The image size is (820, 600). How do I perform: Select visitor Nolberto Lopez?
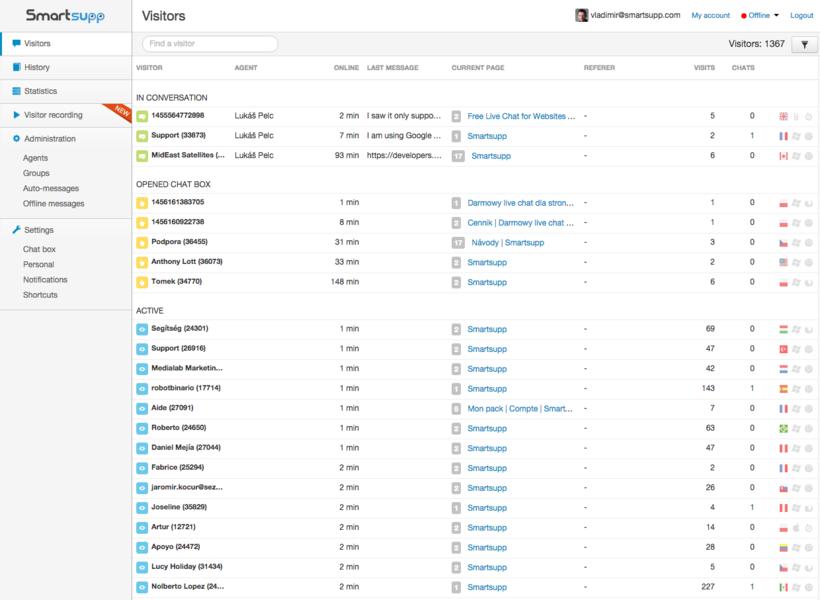click(x=187, y=587)
